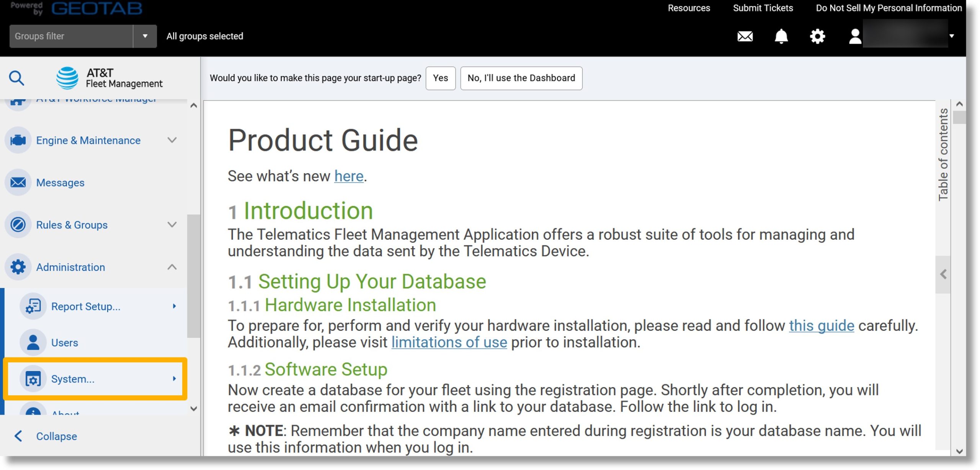This screenshot has width=980, height=470.
Task: Click into the Groups filter field
Action: [71, 36]
